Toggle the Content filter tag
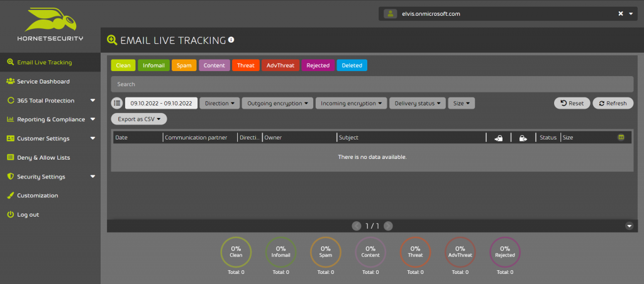644x284 pixels. (214, 65)
